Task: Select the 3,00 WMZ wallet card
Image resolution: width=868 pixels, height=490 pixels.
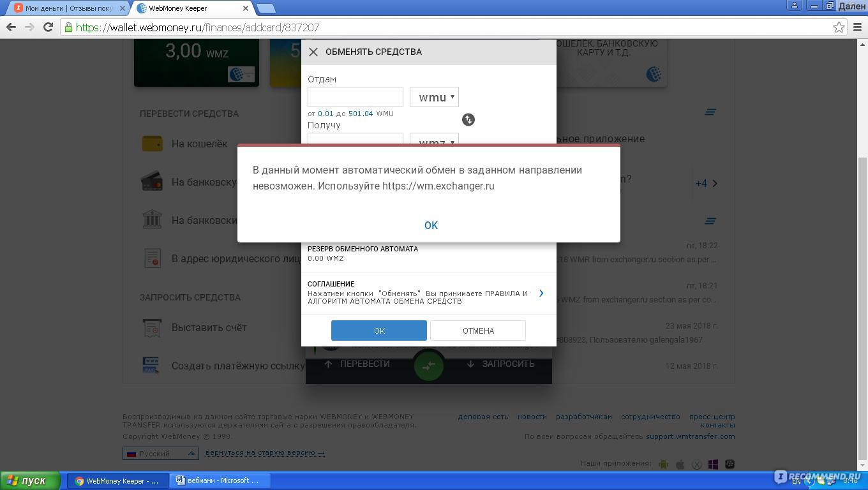Action: (x=197, y=63)
